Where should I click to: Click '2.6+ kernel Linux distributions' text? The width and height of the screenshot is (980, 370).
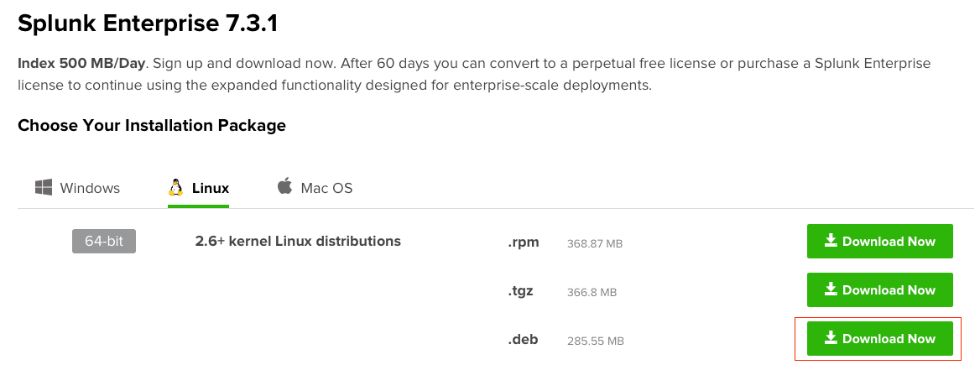(298, 241)
